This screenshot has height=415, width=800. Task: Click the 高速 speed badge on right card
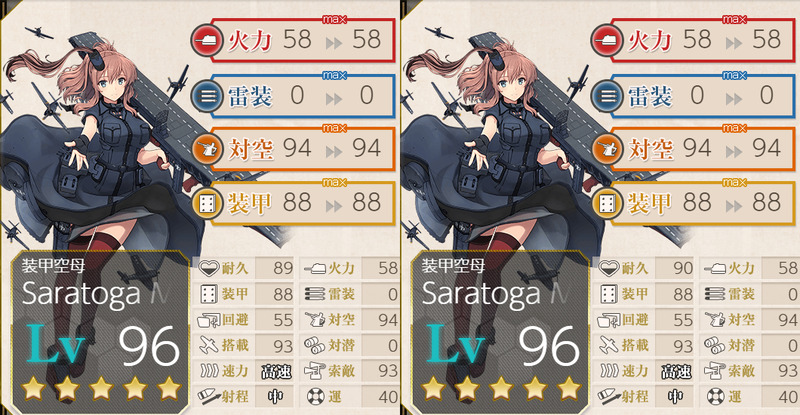pos(676,372)
